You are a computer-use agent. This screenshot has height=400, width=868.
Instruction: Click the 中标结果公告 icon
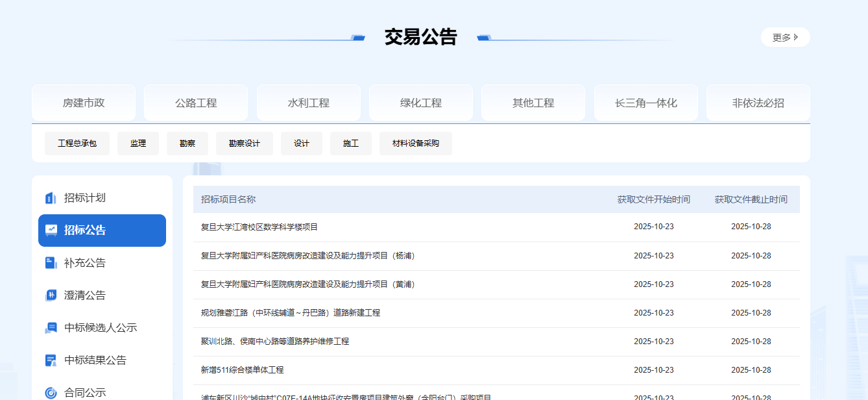[x=51, y=360]
